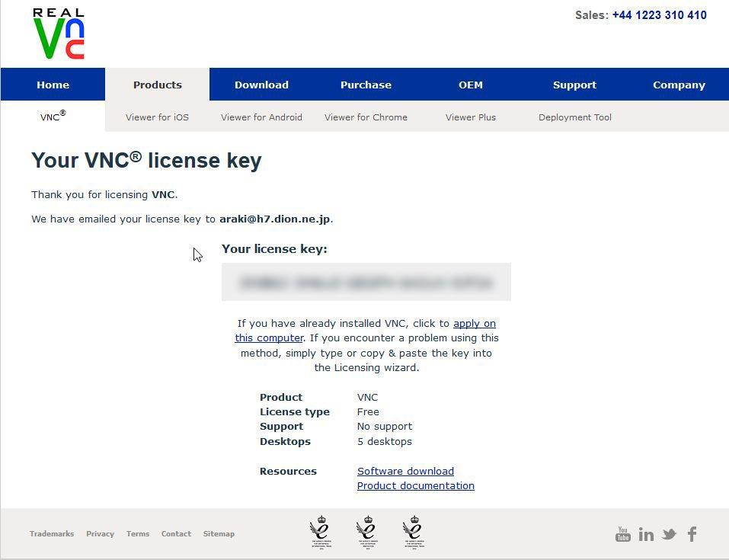Click the 'Free' license type value
Screen dimensions: 729x560
click(368, 411)
